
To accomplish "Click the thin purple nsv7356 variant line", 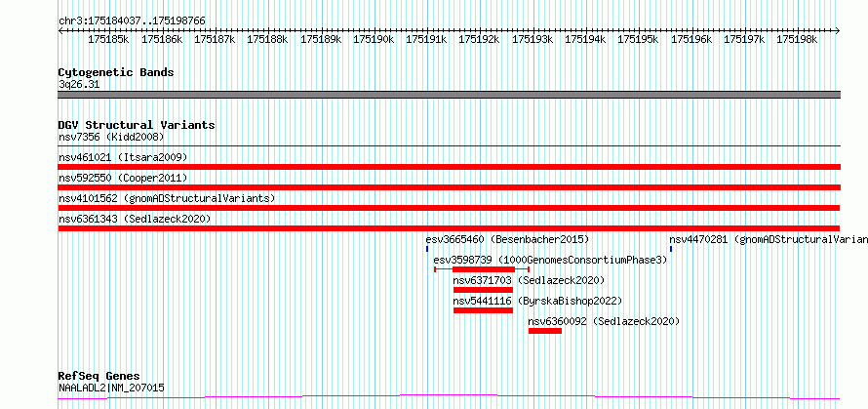I will [x=449, y=146].
